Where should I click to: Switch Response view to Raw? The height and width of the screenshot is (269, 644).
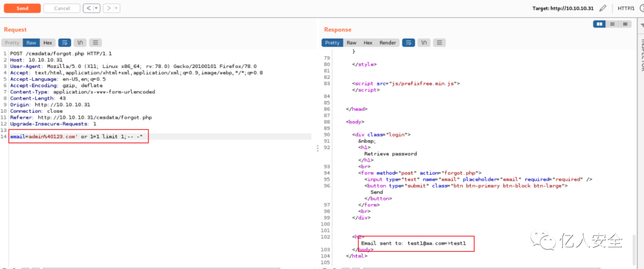coord(352,43)
